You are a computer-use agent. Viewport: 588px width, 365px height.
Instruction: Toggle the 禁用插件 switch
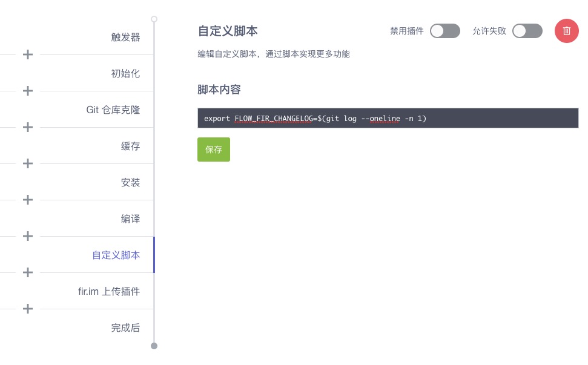tap(444, 31)
